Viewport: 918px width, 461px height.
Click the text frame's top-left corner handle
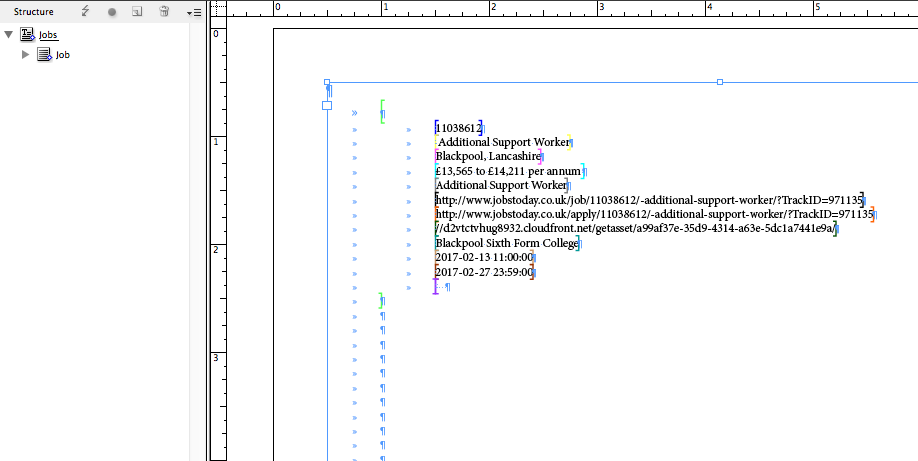pos(327,83)
